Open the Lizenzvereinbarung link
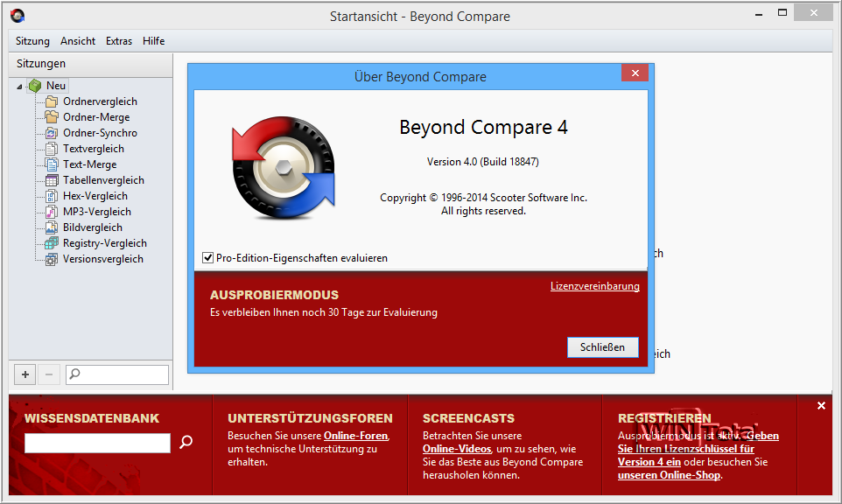 (595, 286)
